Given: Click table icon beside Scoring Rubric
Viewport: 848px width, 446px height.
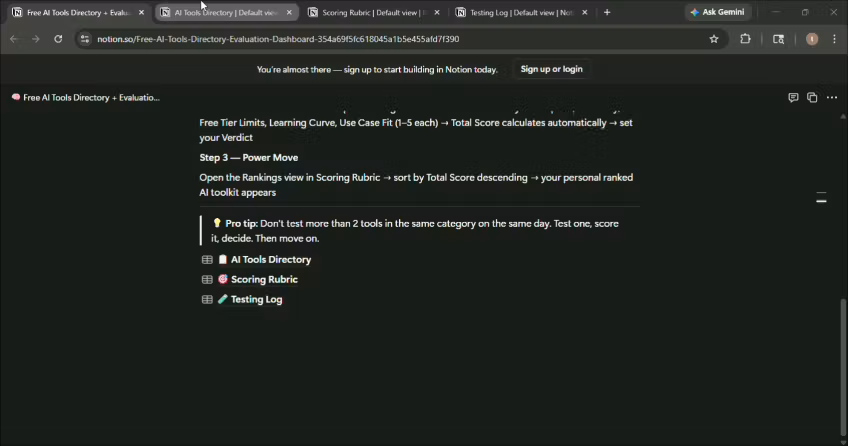Looking at the screenshot, I should click(x=207, y=279).
